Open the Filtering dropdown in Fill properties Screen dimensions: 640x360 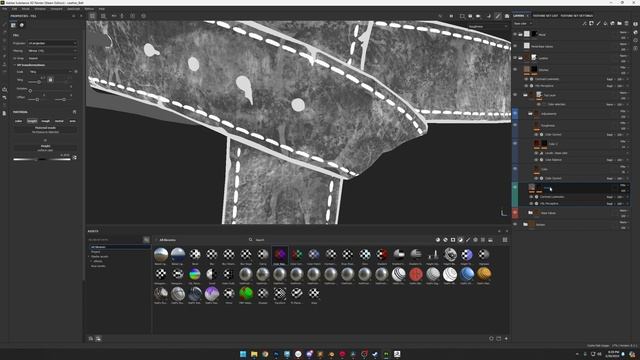pos(52,51)
